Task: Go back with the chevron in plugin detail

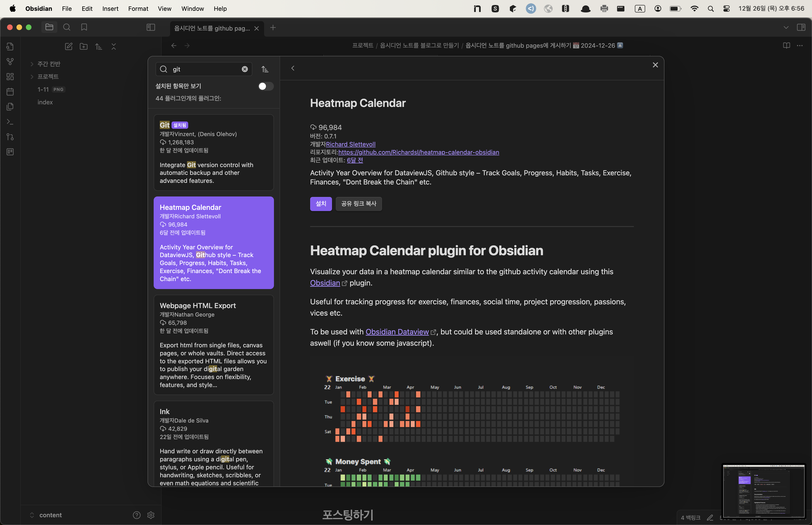Action: point(293,68)
